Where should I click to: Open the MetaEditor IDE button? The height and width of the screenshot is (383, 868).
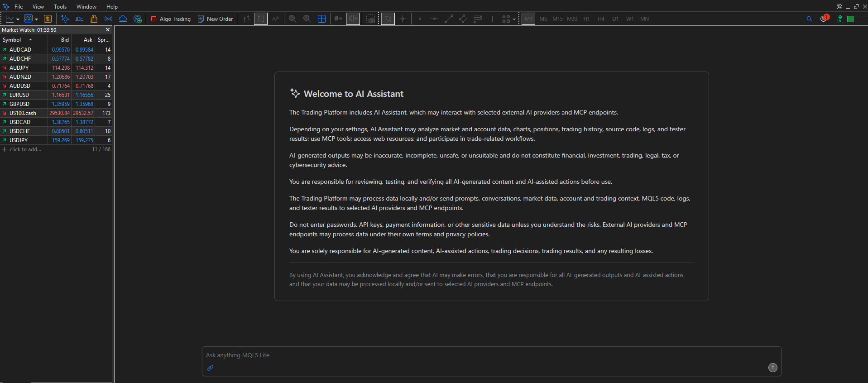[x=79, y=19]
